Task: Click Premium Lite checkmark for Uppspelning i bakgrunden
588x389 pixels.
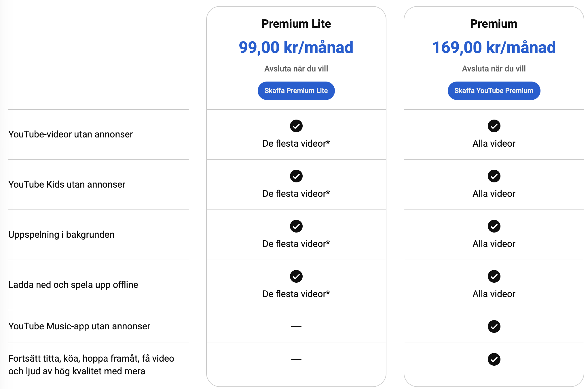Action: tap(296, 226)
